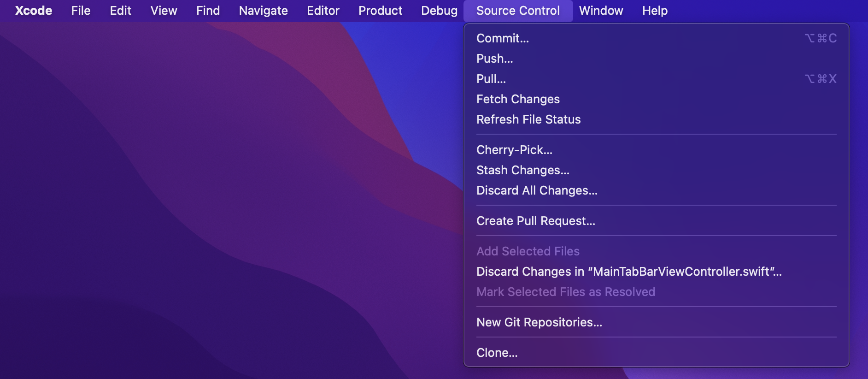
Task: Select the Pull... menu item
Action: [x=656, y=79]
